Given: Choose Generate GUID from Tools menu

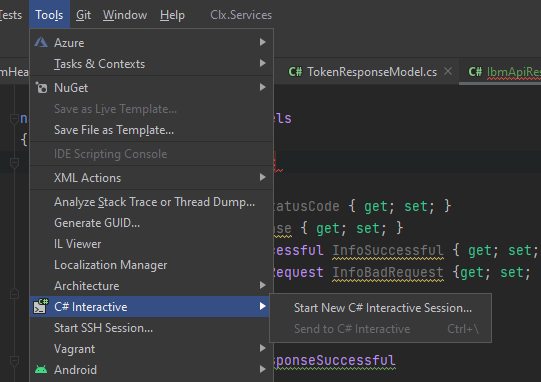Looking at the screenshot, I should point(97,223).
